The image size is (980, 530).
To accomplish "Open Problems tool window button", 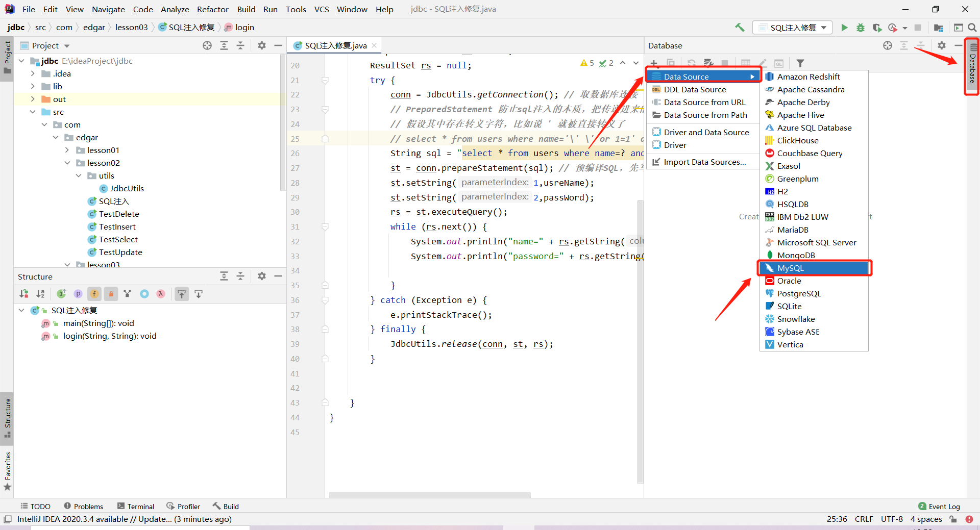I will pyautogui.click(x=84, y=506).
